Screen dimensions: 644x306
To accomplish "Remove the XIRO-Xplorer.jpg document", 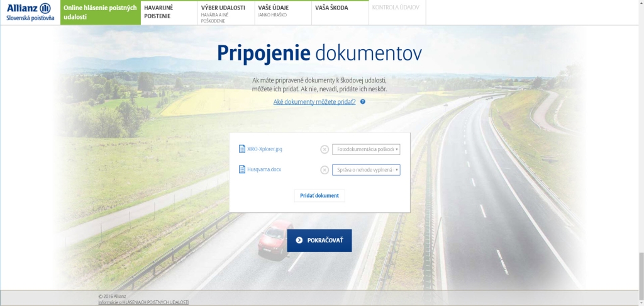I will coord(325,149).
